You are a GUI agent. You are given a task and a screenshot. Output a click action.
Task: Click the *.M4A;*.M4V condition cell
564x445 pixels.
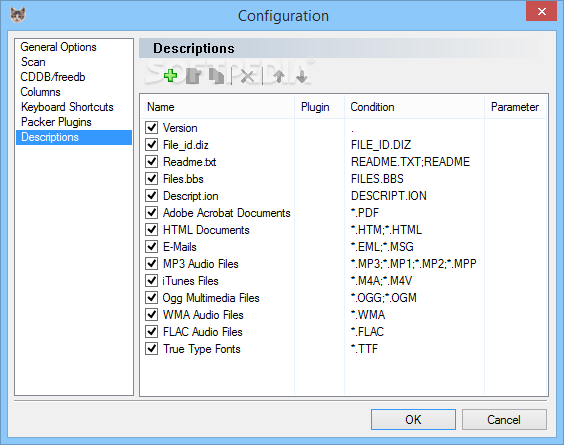coord(381,281)
